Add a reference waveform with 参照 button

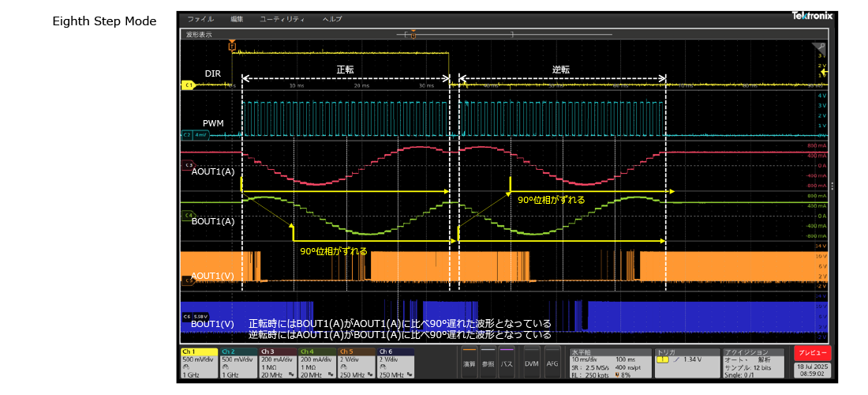click(x=488, y=363)
